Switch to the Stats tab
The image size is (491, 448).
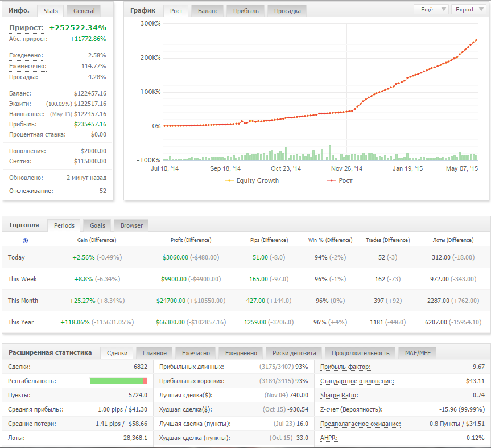click(x=51, y=11)
